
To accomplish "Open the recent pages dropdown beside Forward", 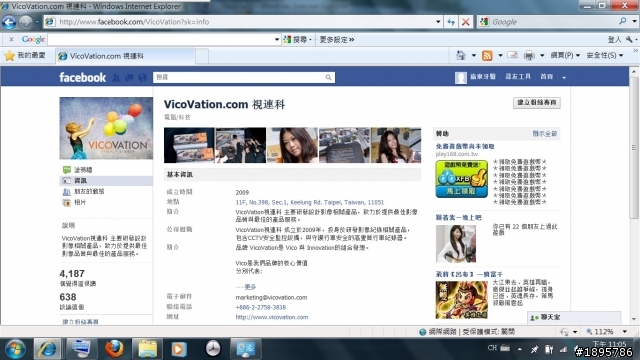I will pyautogui.click(x=37, y=22).
